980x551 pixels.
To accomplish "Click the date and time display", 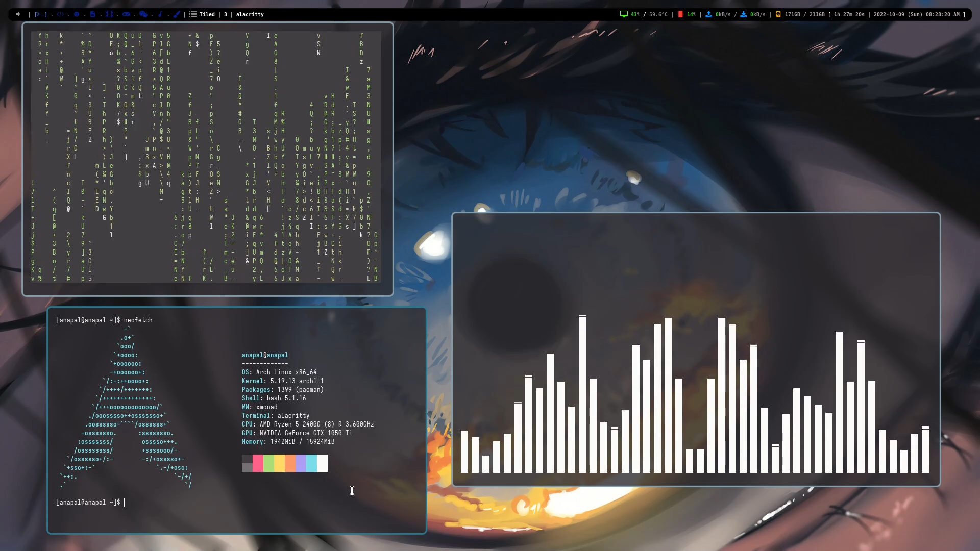I will 916,14.
